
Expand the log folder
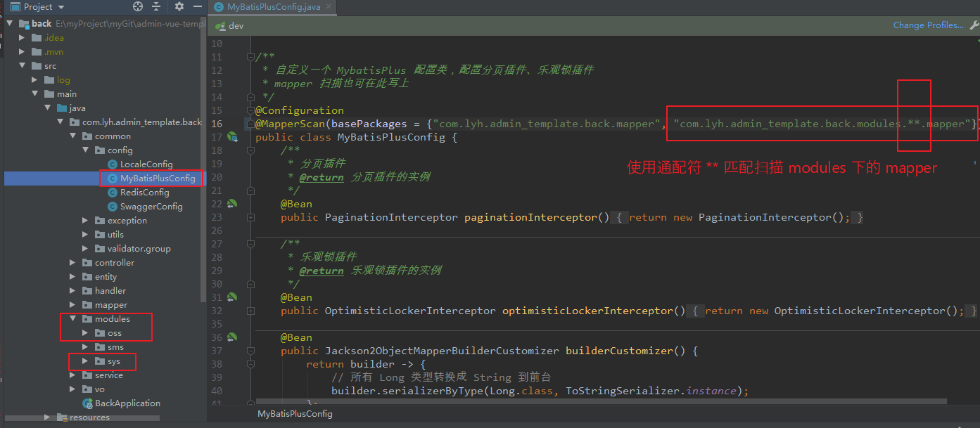point(34,80)
